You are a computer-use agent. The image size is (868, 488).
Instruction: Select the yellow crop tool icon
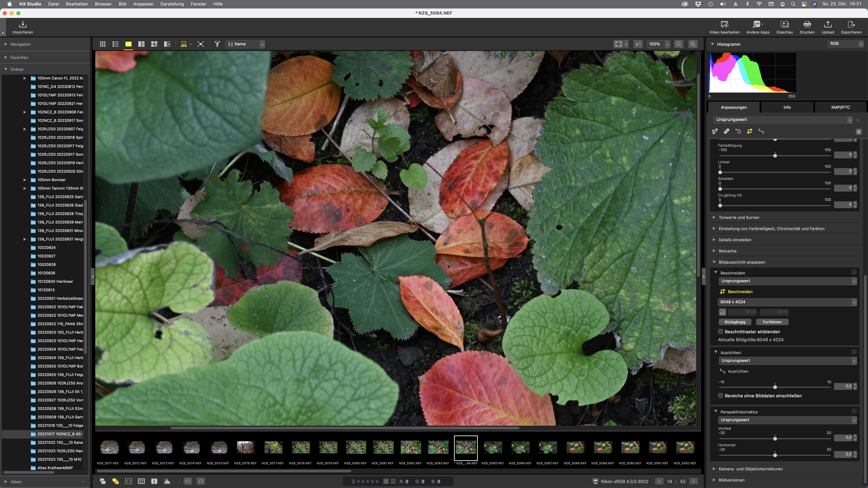[749, 131]
